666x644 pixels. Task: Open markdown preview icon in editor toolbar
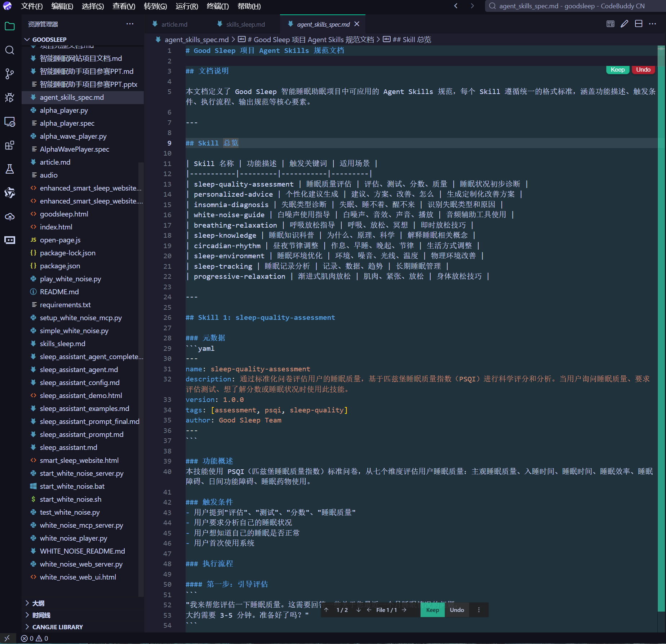click(610, 24)
